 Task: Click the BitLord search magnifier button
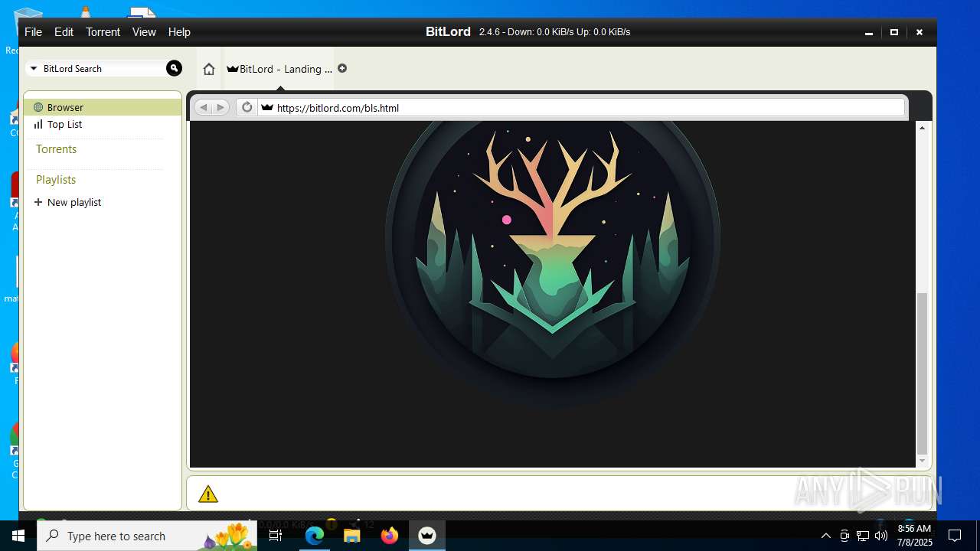click(x=174, y=68)
